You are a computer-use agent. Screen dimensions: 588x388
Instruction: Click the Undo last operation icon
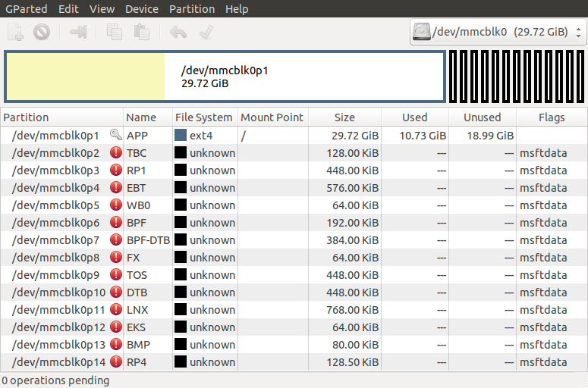(178, 32)
